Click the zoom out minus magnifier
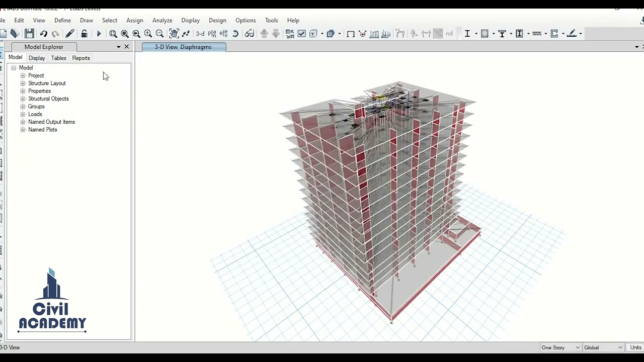The height and width of the screenshot is (362, 644). [x=159, y=34]
